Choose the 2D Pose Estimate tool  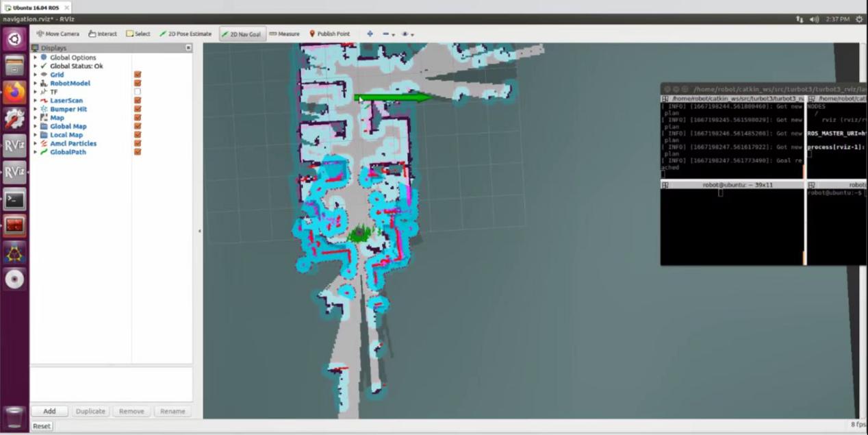pyautogui.click(x=185, y=34)
